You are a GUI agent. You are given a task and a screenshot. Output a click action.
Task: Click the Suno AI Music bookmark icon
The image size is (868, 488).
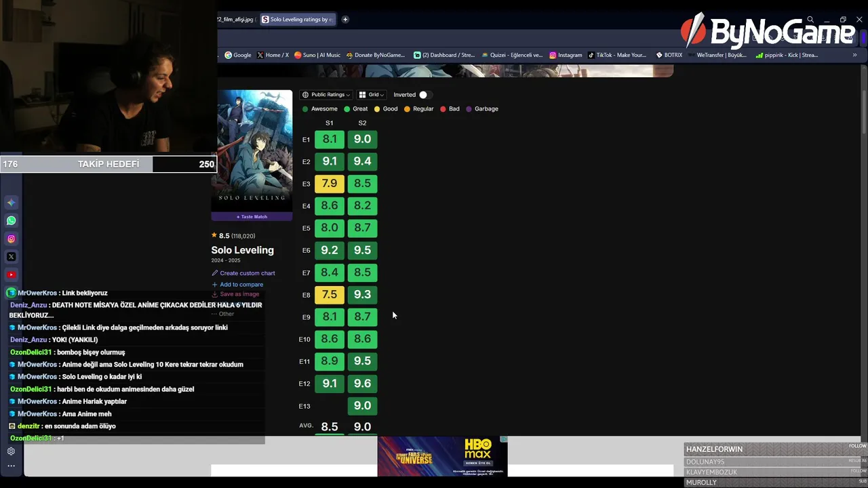[298, 55]
